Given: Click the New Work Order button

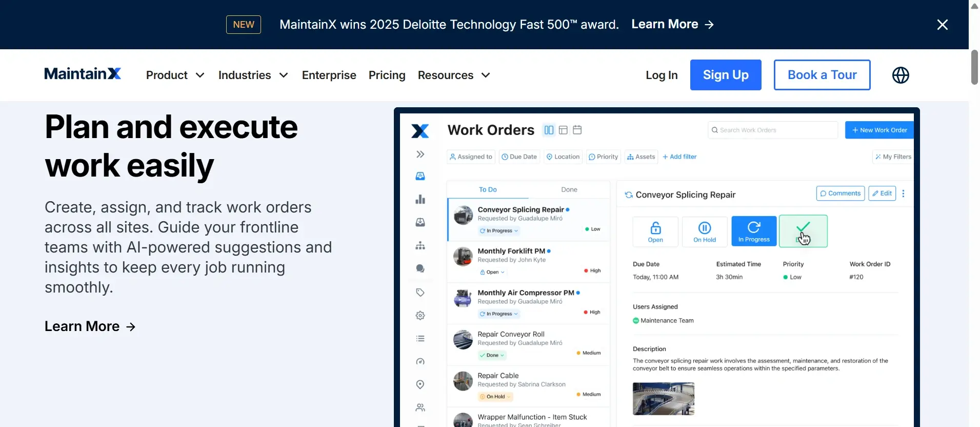Looking at the screenshot, I should point(879,130).
